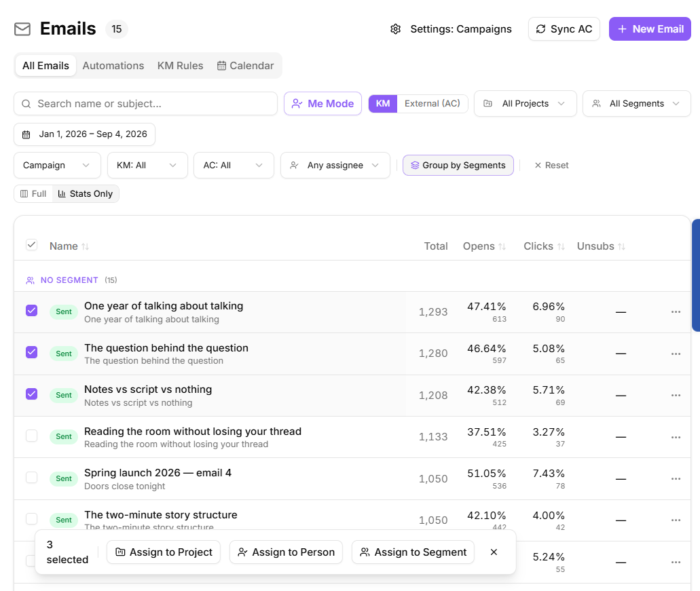Click Assign to Segment
The height and width of the screenshot is (591, 700).
pyautogui.click(x=413, y=552)
